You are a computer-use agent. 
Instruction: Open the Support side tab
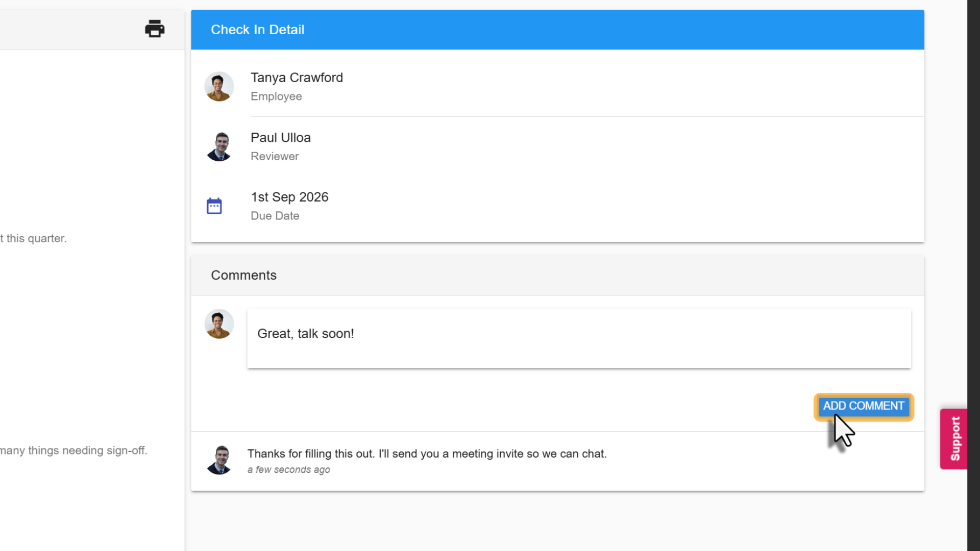(x=953, y=439)
